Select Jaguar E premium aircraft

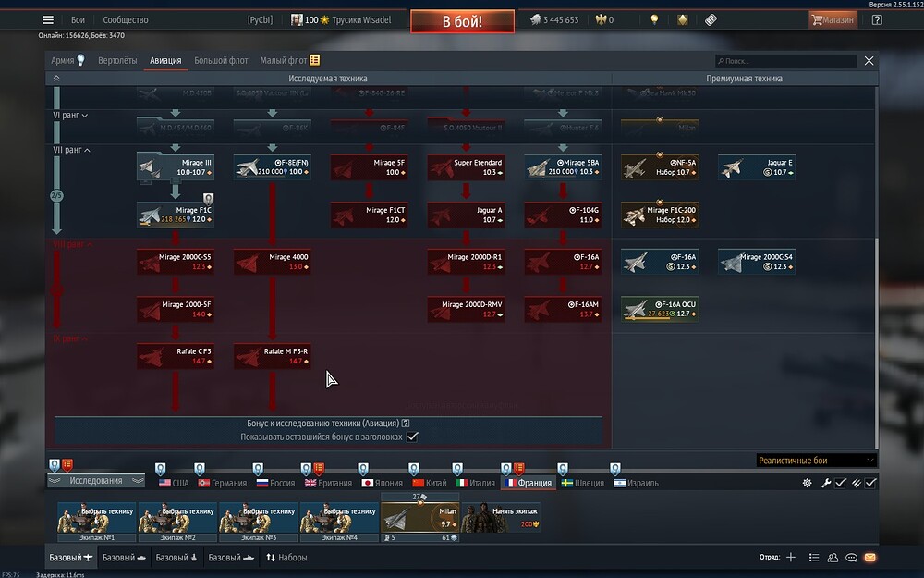tap(757, 167)
